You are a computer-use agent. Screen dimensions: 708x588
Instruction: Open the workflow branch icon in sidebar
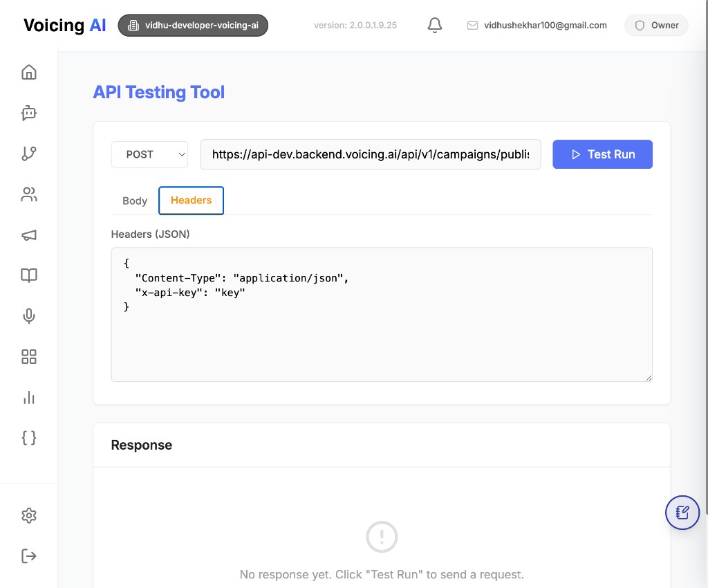(x=29, y=154)
